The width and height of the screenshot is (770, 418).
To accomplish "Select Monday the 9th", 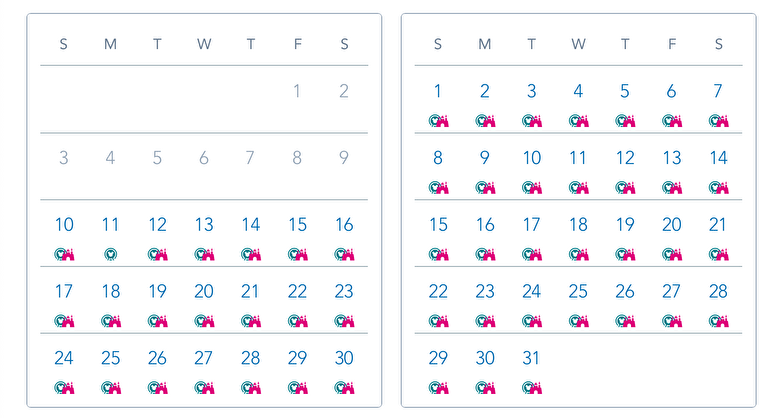I will (x=485, y=158).
